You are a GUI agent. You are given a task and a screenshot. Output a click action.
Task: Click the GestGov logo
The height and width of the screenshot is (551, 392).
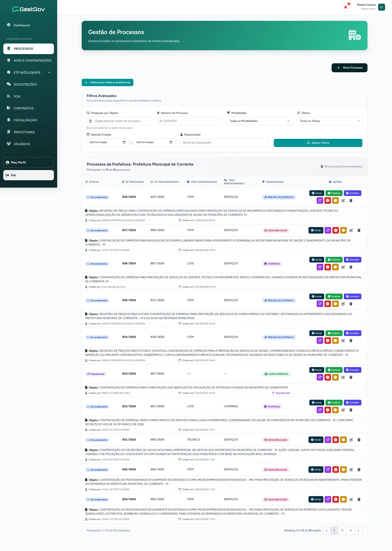tap(29, 9)
